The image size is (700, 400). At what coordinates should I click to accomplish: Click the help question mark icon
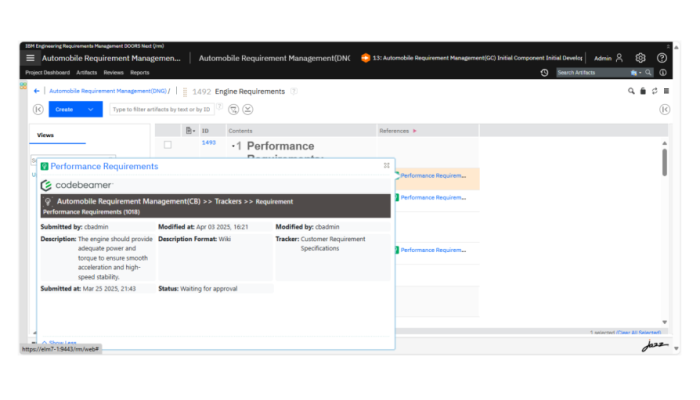pyautogui.click(x=662, y=58)
